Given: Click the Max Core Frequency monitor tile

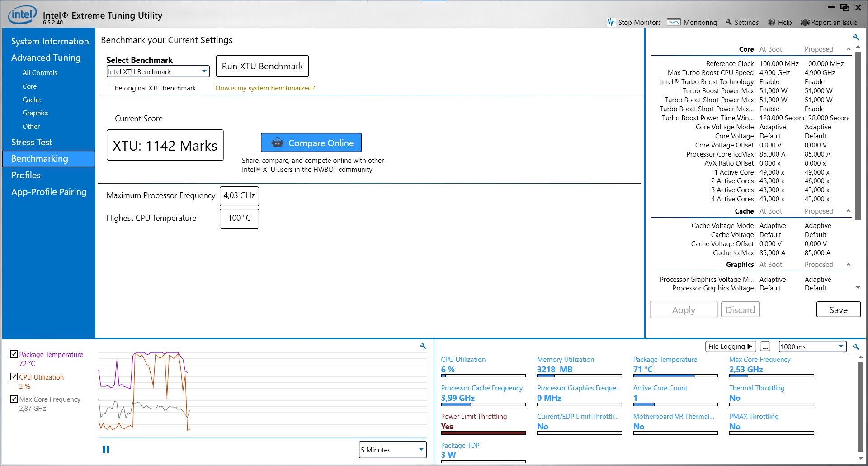Looking at the screenshot, I should coord(771,368).
